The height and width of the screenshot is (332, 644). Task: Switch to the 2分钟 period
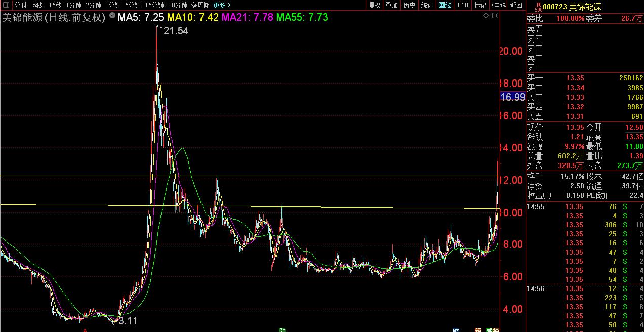pyautogui.click(x=93, y=5)
